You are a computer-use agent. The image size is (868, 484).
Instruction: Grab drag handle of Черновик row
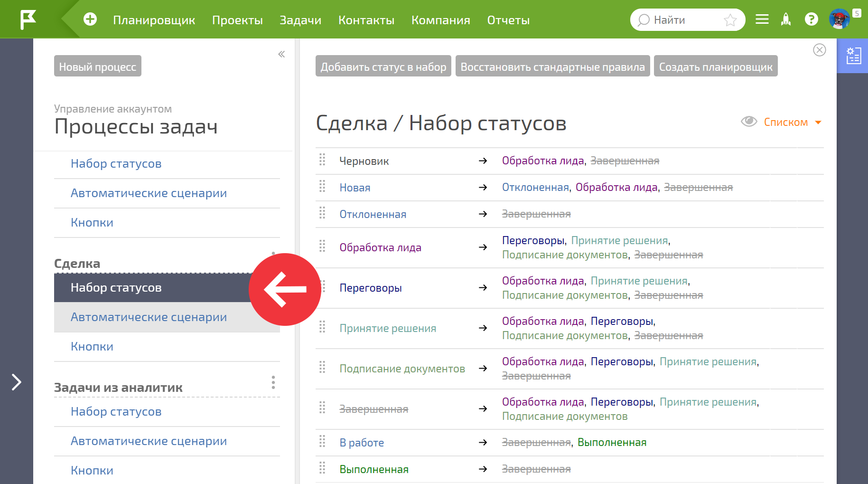coord(322,160)
